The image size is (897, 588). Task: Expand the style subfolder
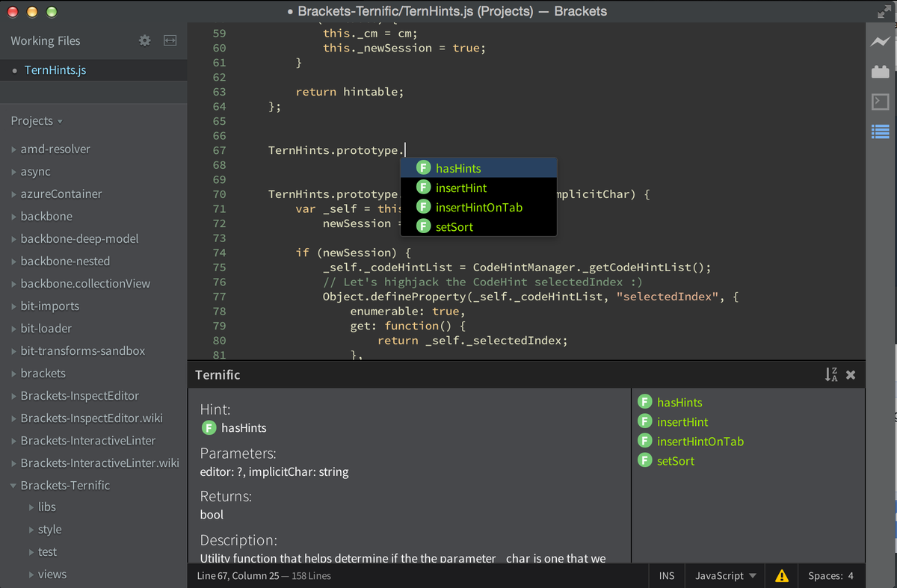(x=31, y=530)
